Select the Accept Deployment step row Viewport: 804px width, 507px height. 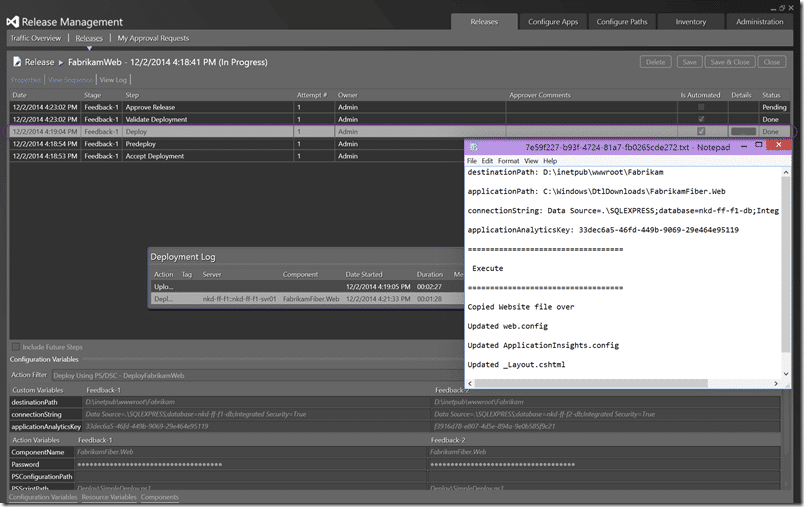coord(237,156)
